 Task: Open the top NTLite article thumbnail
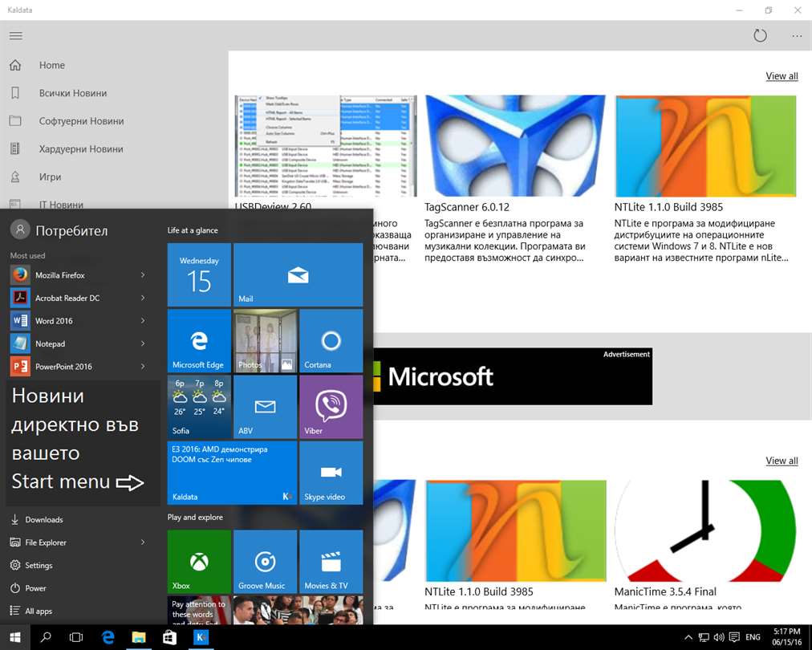[x=705, y=145]
